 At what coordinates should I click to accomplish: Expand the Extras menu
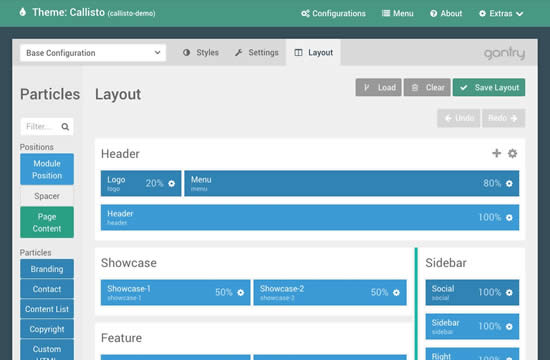(501, 13)
